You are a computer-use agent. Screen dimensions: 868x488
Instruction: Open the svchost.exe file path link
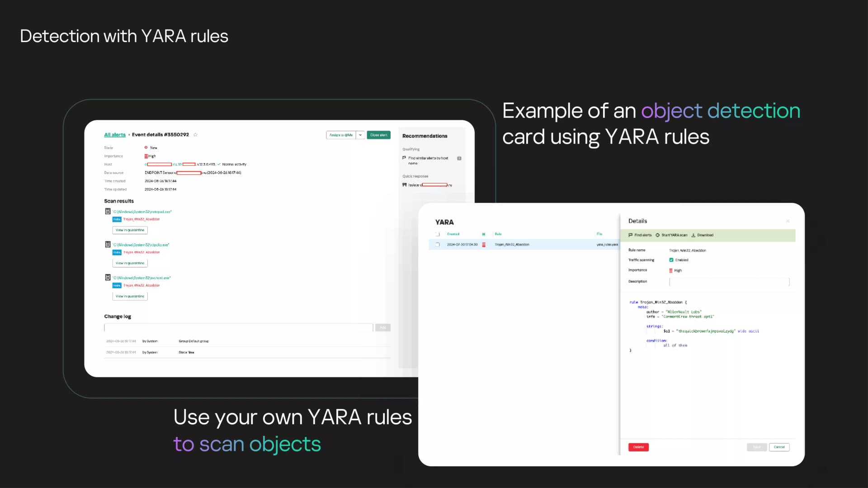pos(142,277)
